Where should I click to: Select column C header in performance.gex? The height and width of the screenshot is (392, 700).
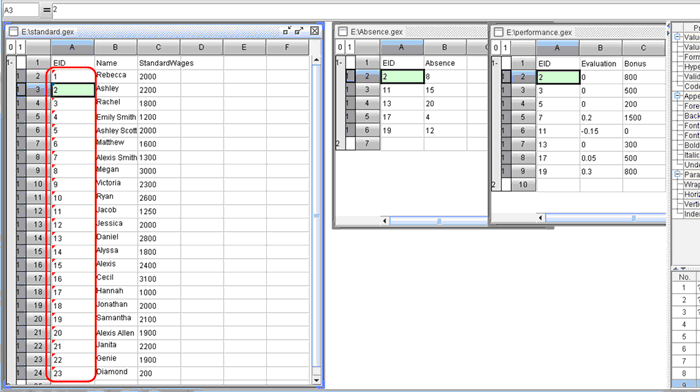click(x=643, y=47)
